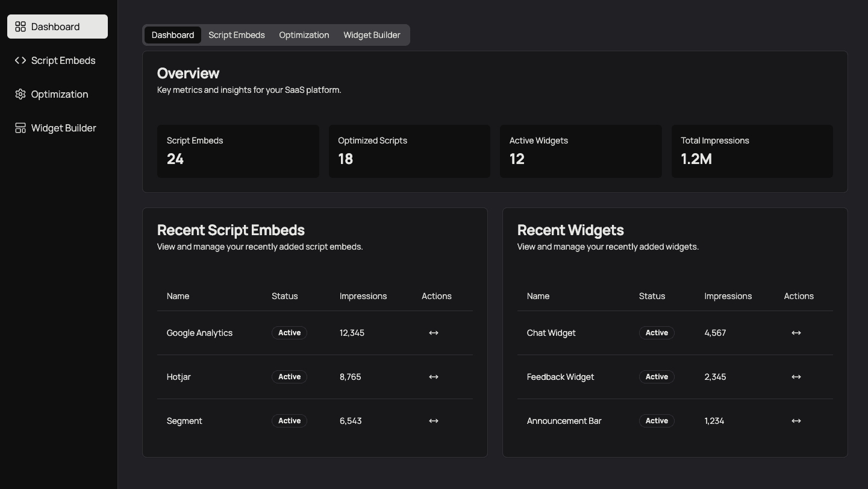Select the Chat Widget name cell
Viewport: 868px width, 489px height.
(x=551, y=333)
